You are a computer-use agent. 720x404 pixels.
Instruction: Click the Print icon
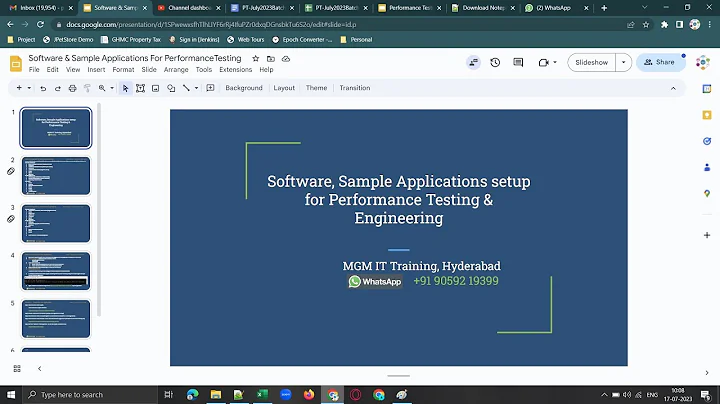72,88
